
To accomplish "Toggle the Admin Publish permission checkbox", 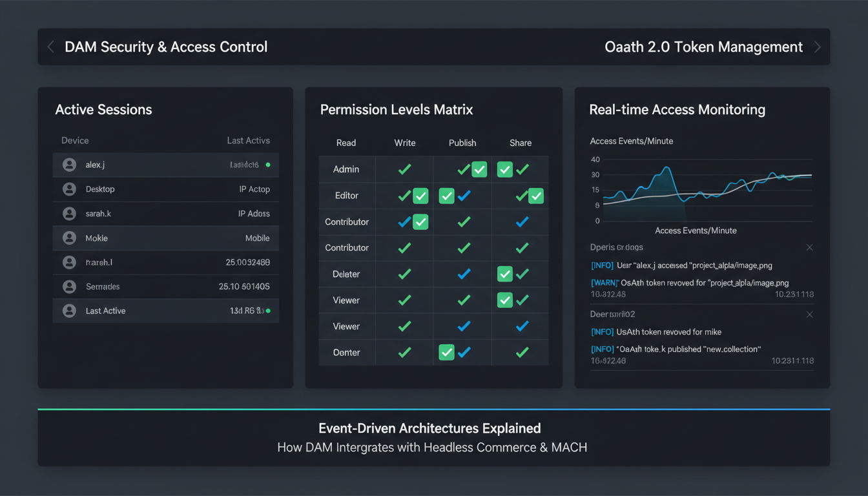I will [x=479, y=169].
